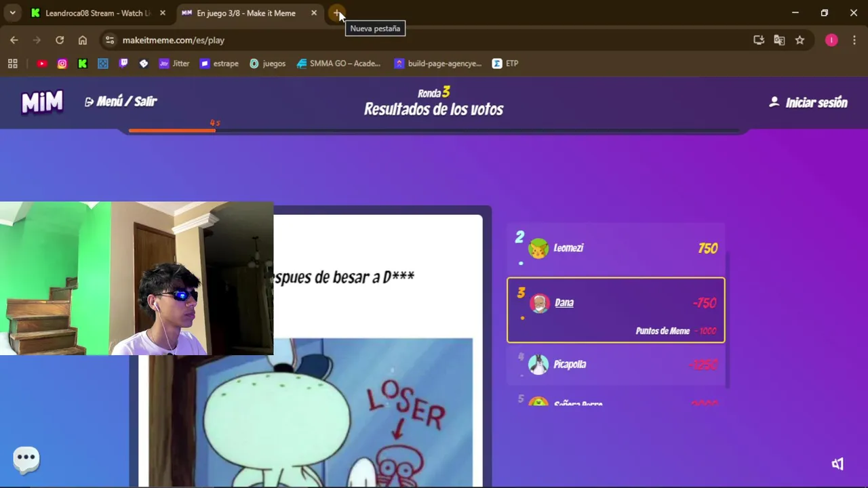
Task: Click the webcam overlay video
Action: click(136, 278)
